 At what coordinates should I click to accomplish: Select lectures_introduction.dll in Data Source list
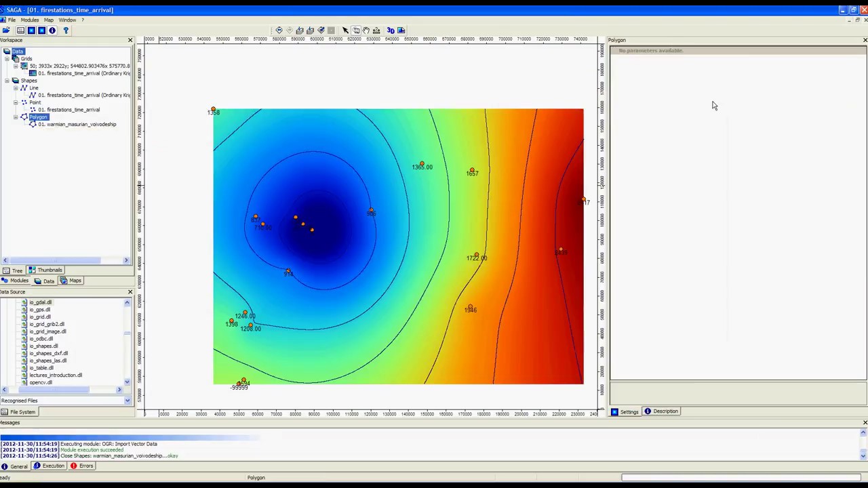click(x=56, y=375)
